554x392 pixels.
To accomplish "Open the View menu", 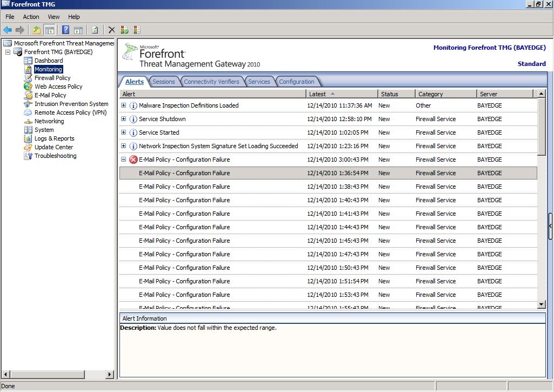I will [54, 17].
